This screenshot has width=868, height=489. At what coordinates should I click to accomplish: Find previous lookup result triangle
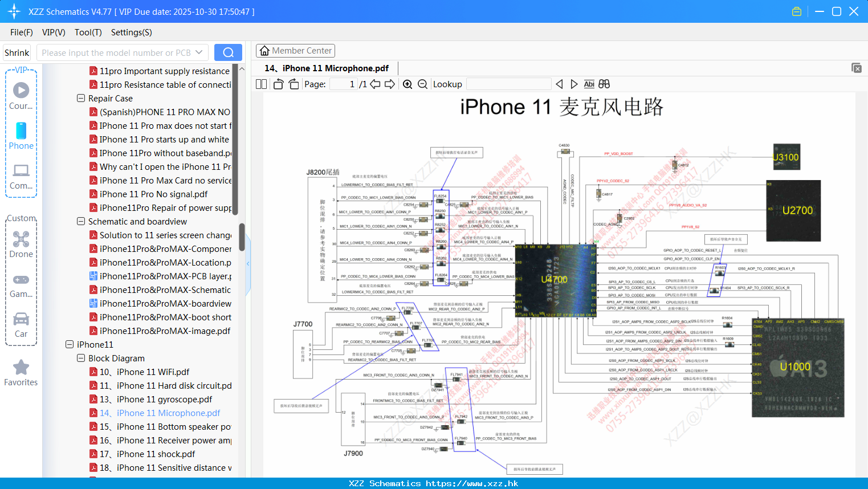(x=559, y=84)
